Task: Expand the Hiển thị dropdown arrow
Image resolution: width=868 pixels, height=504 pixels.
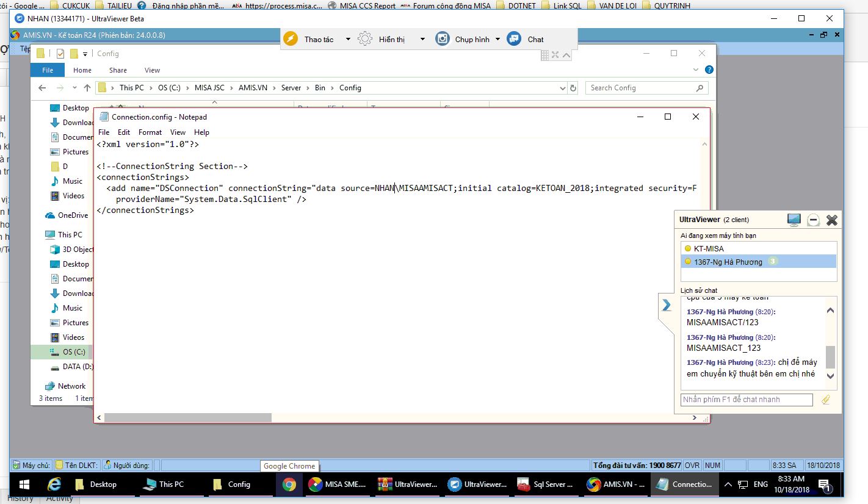Action: point(422,39)
